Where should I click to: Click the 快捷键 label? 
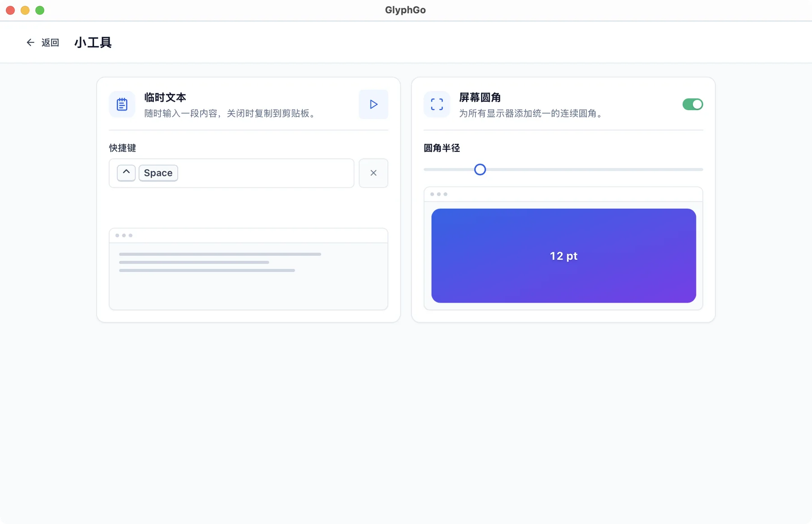coord(122,148)
